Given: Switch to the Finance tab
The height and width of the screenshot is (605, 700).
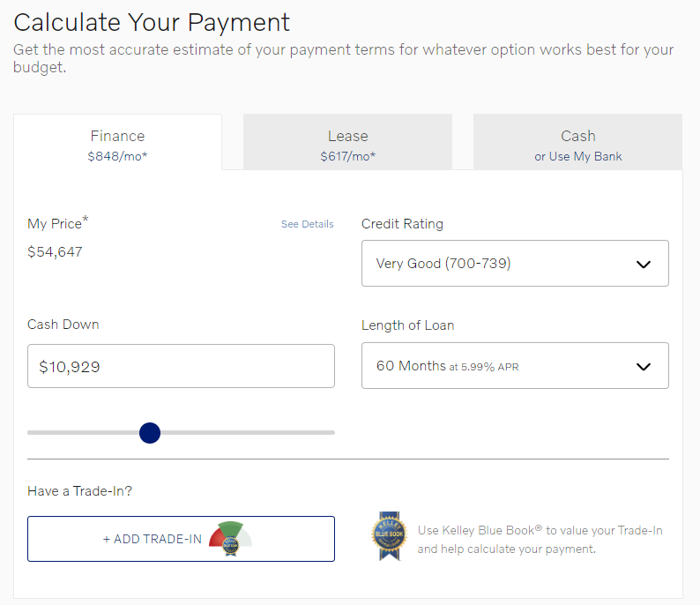Looking at the screenshot, I should (117, 145).
